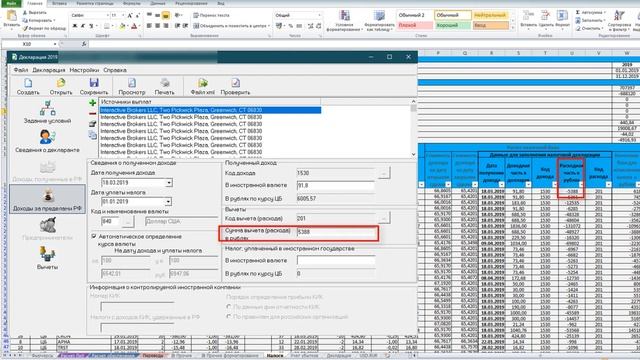Expand Объединить и поместить в центре dropdown

[269, 26]
